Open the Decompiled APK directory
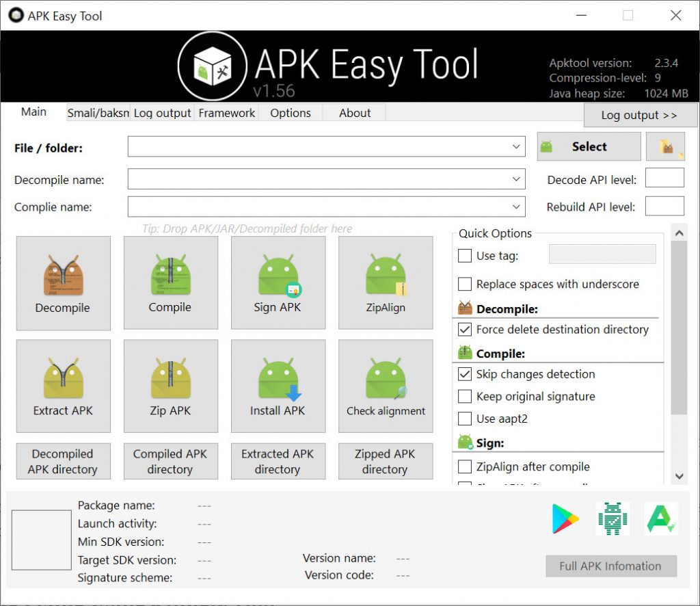The width and height of the screenshot is (700, 606). coord(64,461)
